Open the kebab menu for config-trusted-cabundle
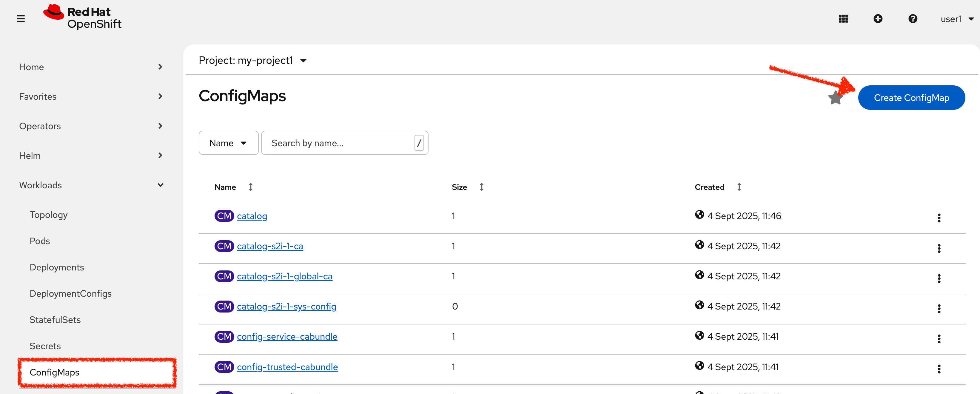 pos(939,369)
